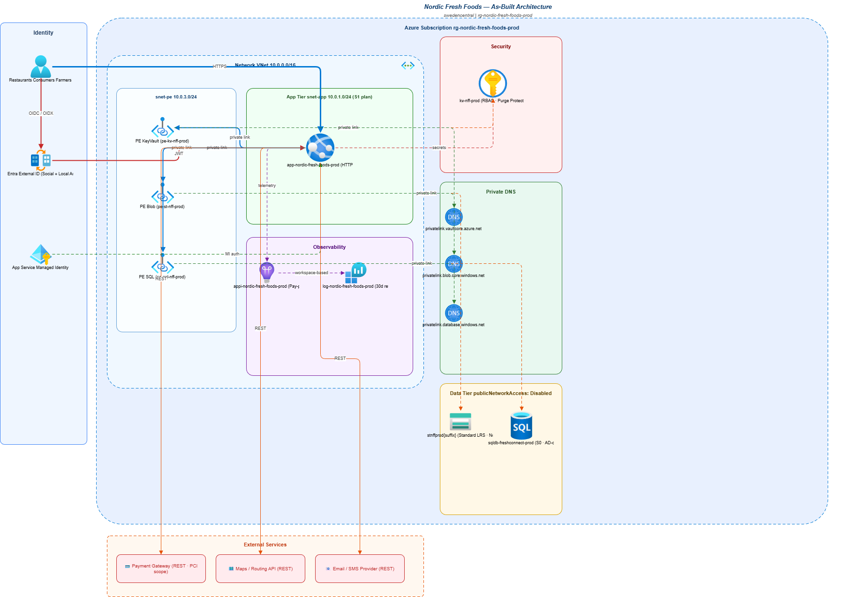Click the app-nordic-fresh-foods-prod App Service icon
The width and height of the screenshot is (868, 597).
pos(320,148)
